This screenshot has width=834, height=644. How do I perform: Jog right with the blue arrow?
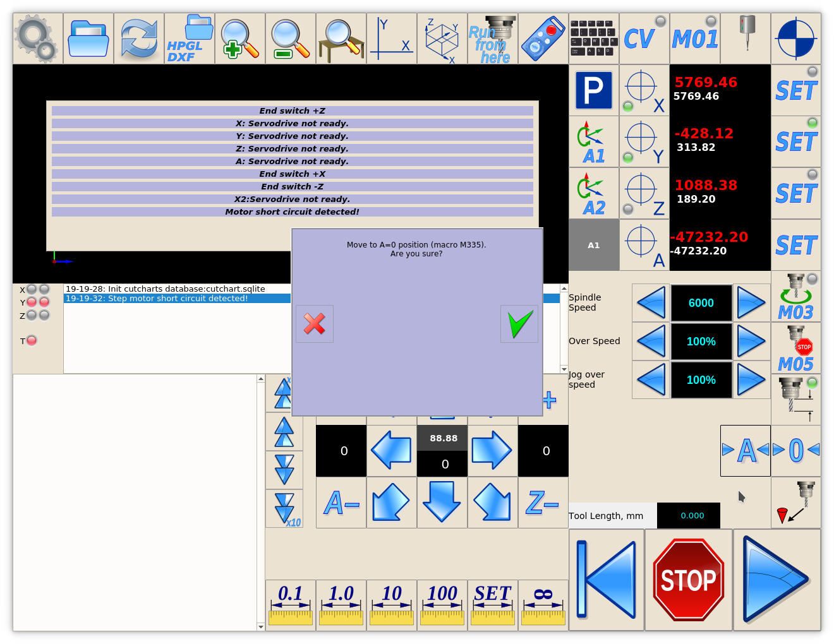(493, 451)
